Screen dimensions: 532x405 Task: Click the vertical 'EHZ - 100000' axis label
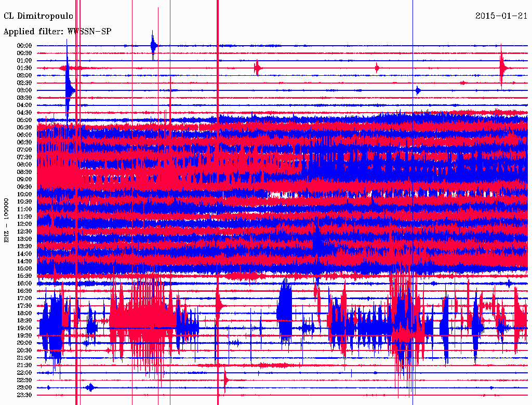[x=7, y=220]
